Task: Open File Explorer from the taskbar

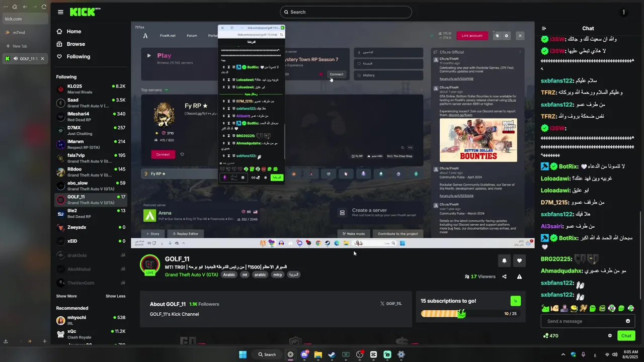Action: 318,354
